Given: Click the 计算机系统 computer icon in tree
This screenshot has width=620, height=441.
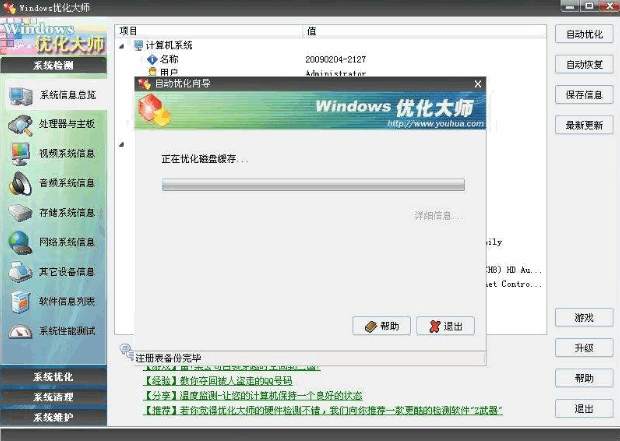Looking at the screenshot, I should point(138,45).
